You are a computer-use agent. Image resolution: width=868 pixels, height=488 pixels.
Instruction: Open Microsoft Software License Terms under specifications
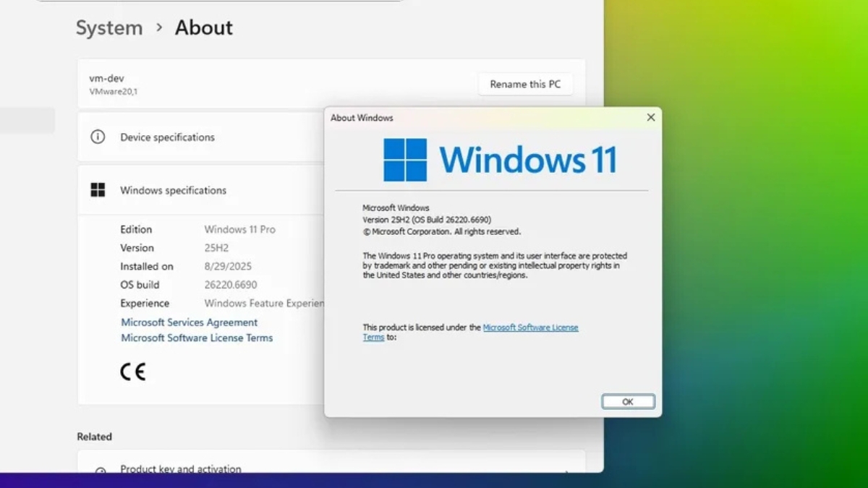(x=197, y=338)
